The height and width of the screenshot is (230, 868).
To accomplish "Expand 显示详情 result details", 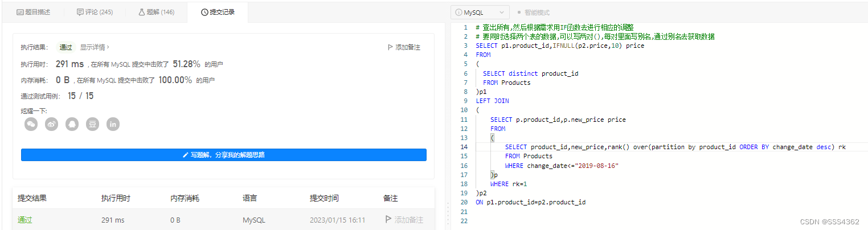I will tap(95, 47).
